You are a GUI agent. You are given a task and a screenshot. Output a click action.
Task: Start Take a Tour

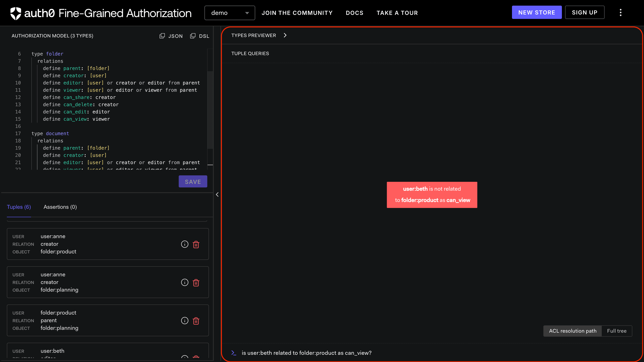point(397,13)
